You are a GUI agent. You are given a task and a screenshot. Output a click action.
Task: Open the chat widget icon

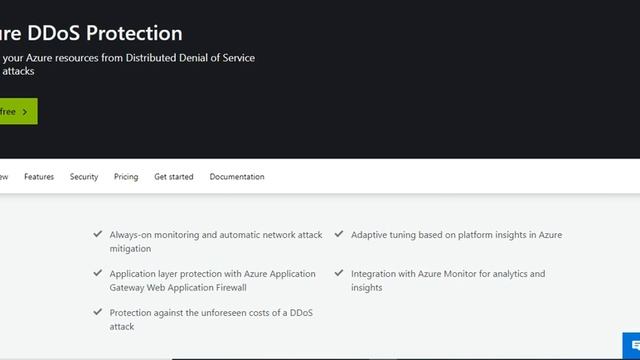click(x=632, y=346)
